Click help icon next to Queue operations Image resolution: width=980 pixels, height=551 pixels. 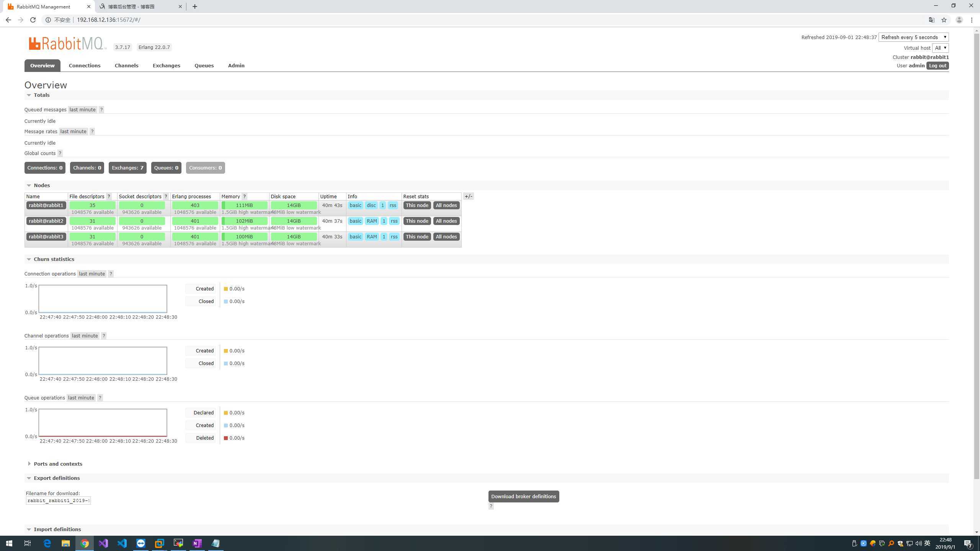click(x=100, y=398)
